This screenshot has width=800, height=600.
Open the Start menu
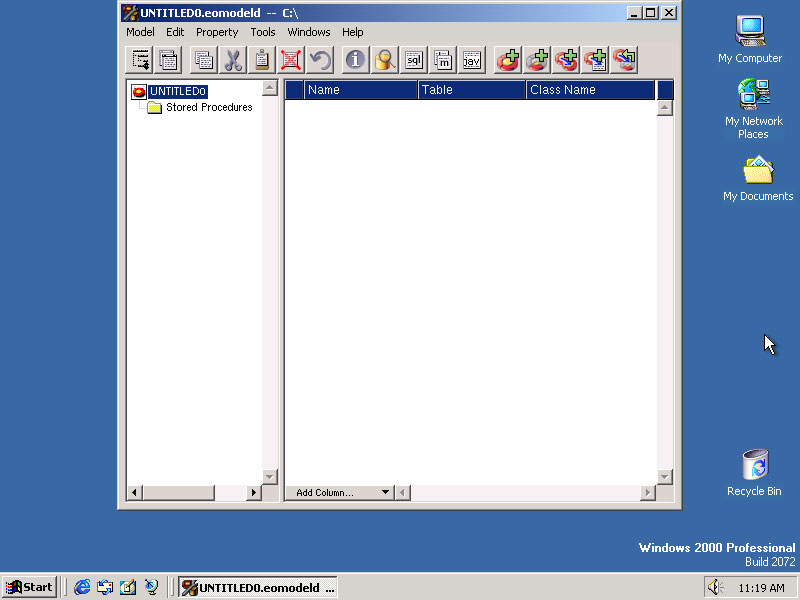tap(29, 587)
